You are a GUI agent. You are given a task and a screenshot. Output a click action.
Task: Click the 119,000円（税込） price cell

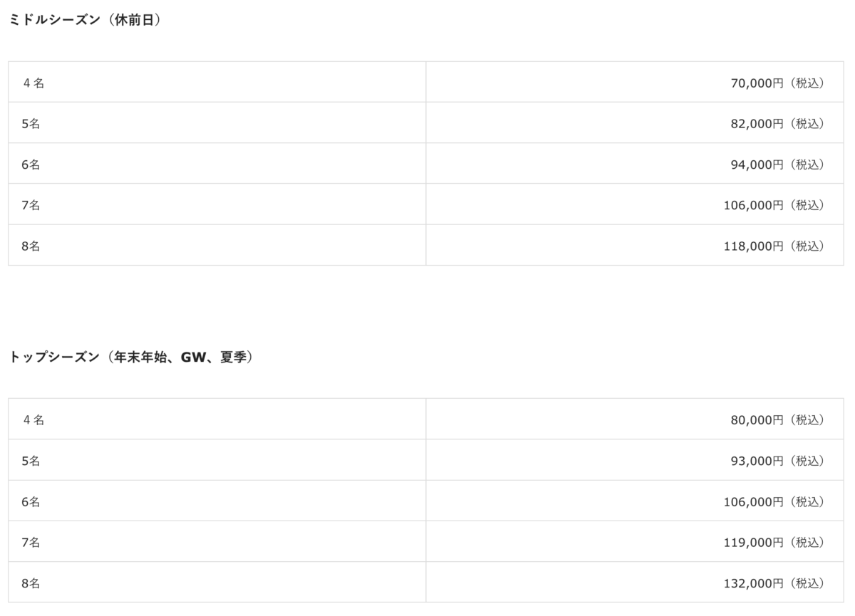tap(774, 543)
